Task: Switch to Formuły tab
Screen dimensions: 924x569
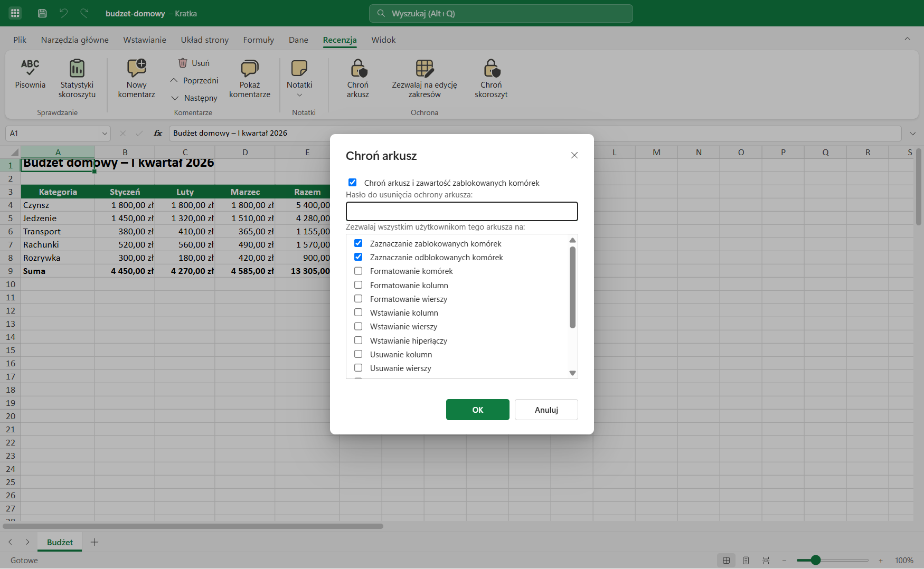Action: tap(259, 40)
